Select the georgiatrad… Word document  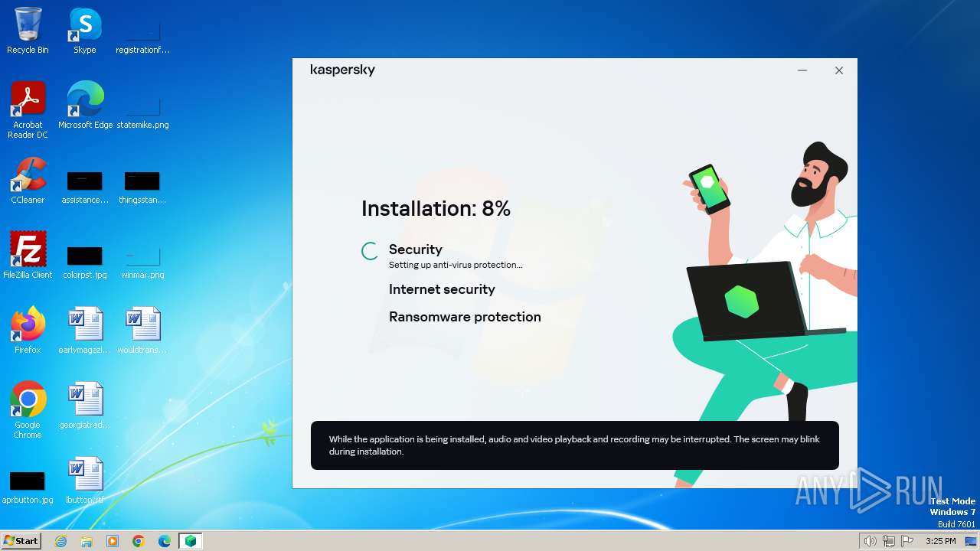[85, 406]
